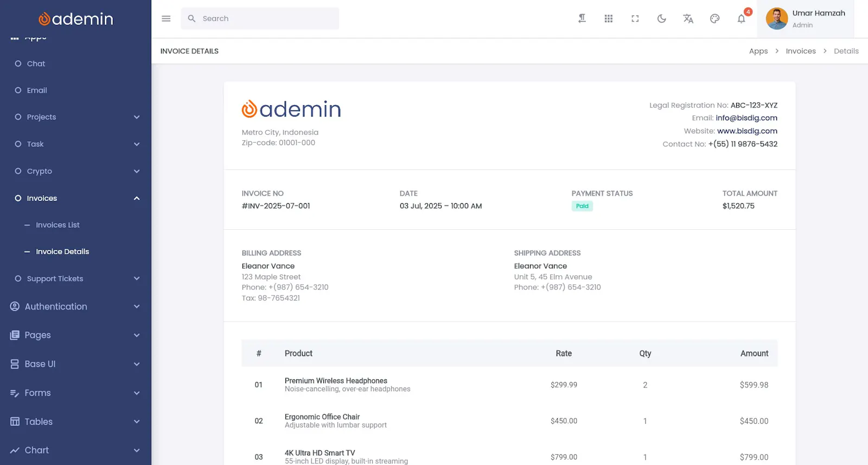Click the red notification count badge
Viewport: 868px width, 465px height.
748,12
